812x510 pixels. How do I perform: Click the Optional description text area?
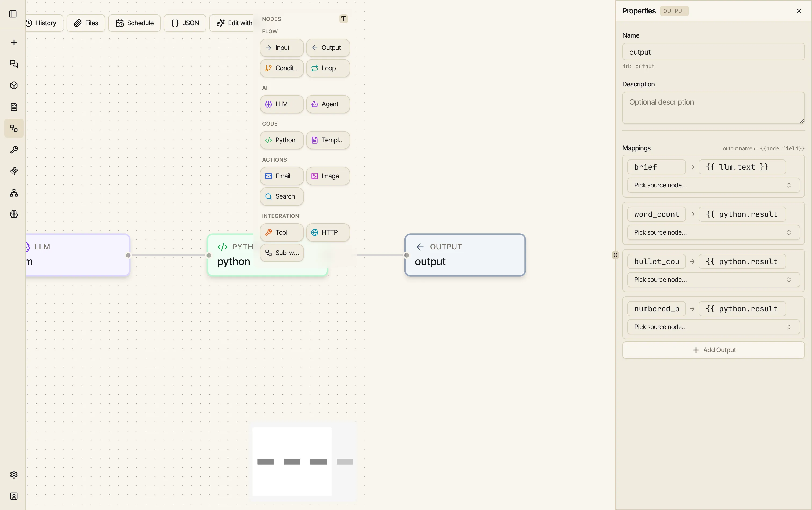pos(713,108)
